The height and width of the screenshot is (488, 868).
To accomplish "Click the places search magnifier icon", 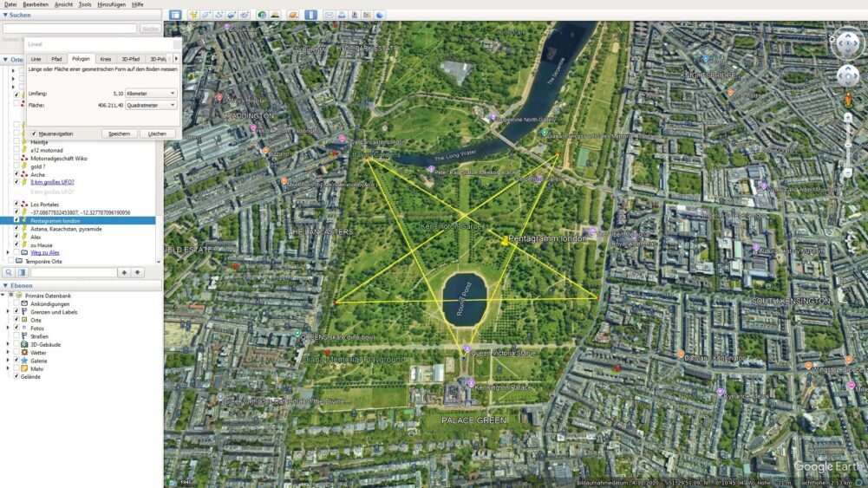I will 9,272.
